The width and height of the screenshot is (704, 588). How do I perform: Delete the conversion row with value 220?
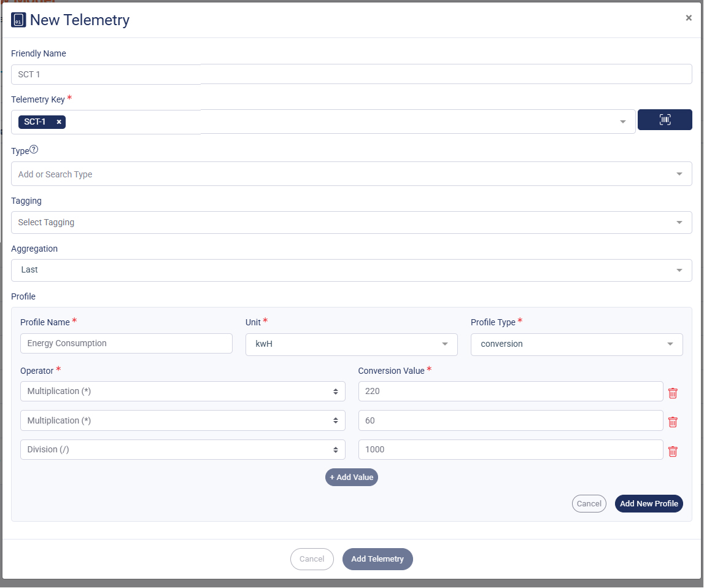tap(673, 393)
